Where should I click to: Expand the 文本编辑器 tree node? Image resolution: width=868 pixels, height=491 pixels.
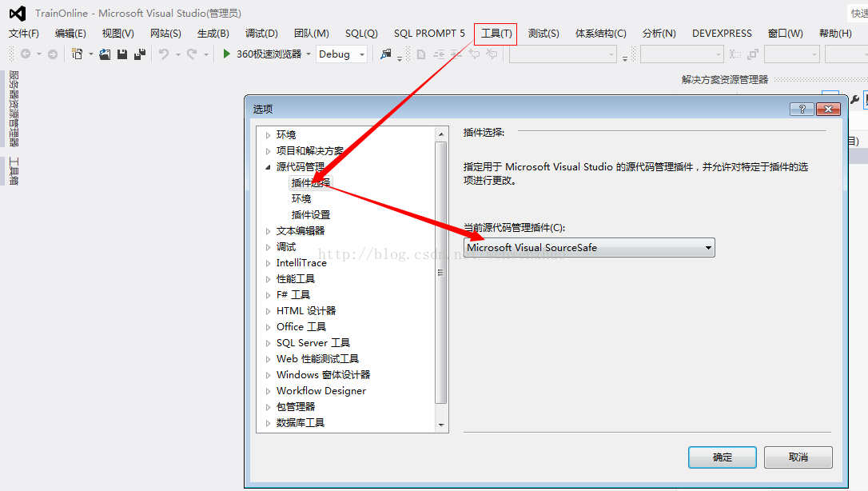268,231
